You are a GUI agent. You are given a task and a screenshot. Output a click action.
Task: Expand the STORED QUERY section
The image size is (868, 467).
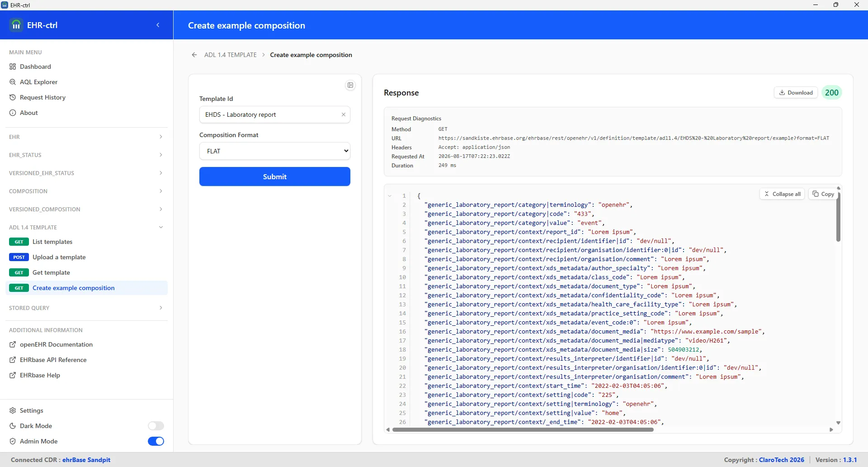(86, 308)
